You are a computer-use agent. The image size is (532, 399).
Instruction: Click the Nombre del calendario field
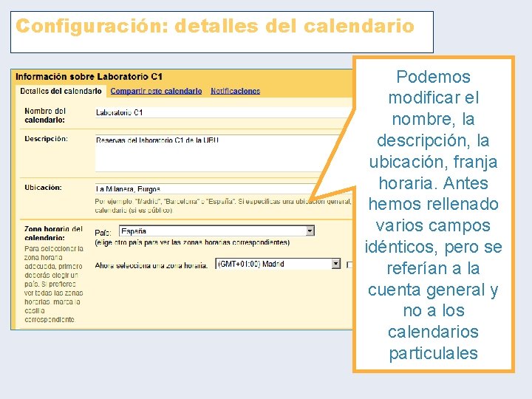pos(224,112)
